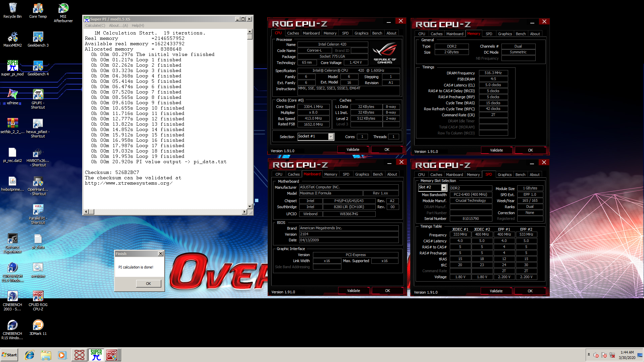Viewport: 644px width, 362px height.
Task: Select pi_data text file icon
Action: coord(38,241)
